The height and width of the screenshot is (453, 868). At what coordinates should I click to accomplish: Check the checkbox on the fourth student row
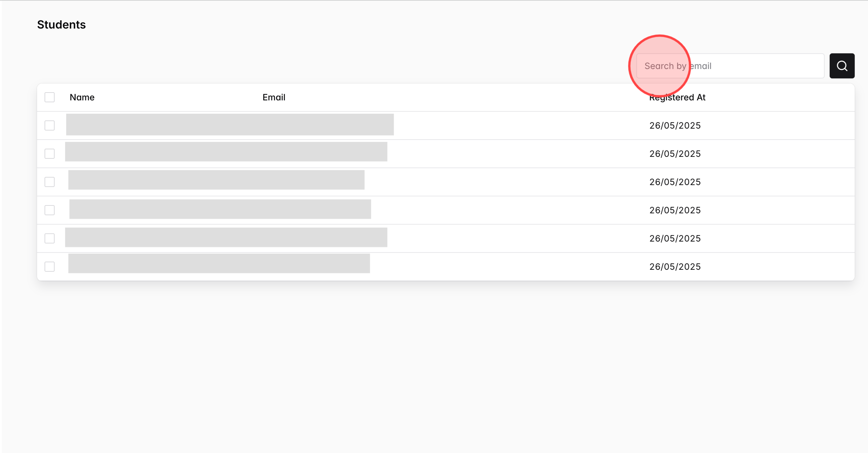(49, 210)
